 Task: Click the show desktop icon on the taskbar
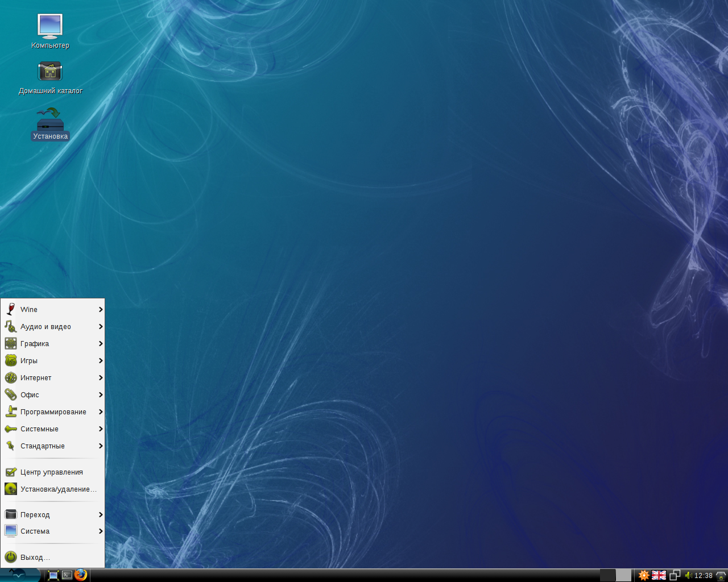[x=53, y=575]
